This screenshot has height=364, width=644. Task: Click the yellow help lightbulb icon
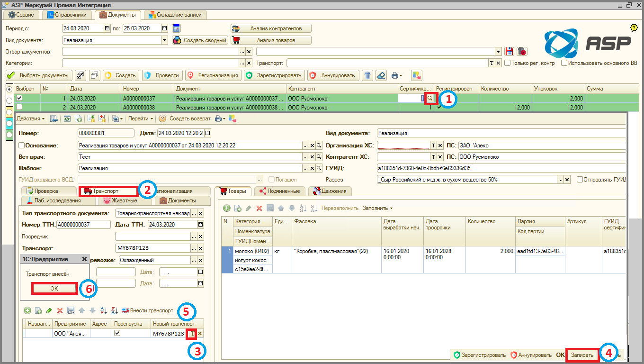pos(634,28)
